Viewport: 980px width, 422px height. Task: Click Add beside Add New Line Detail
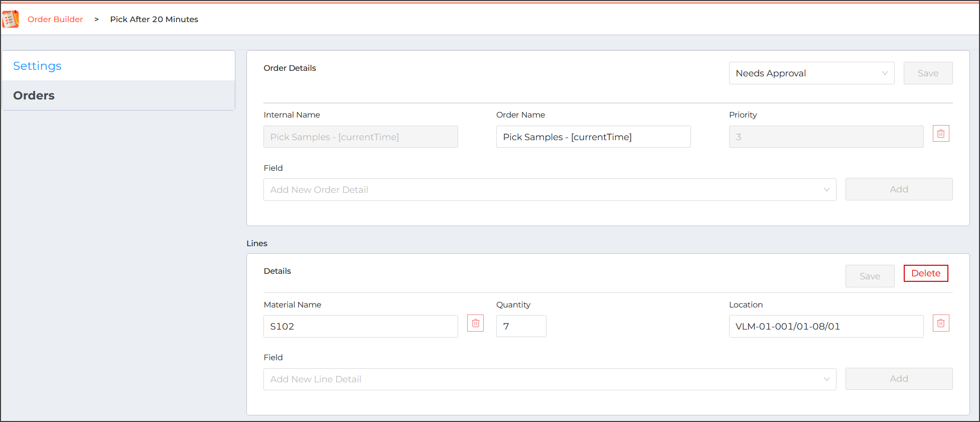tap(899, 379)
